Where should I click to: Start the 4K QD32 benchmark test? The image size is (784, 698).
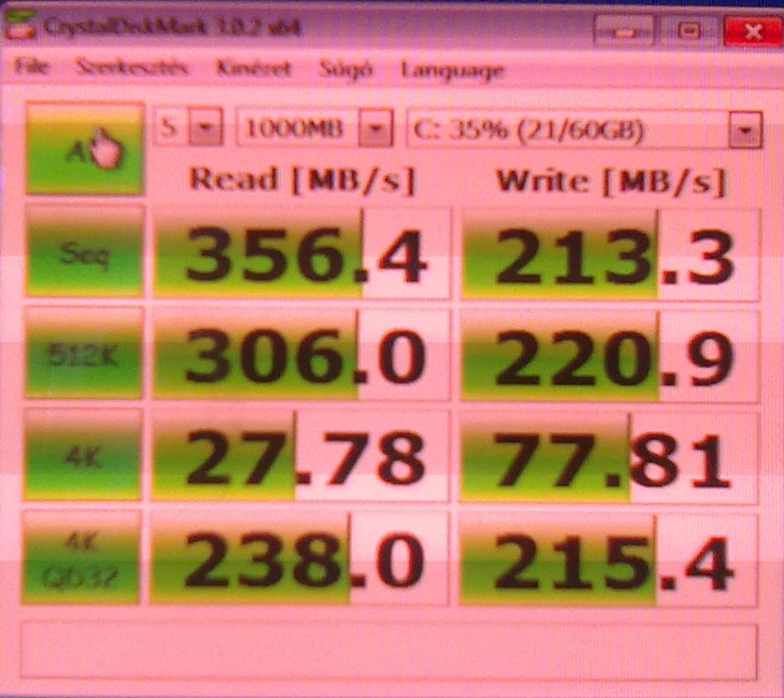point(81,558)
